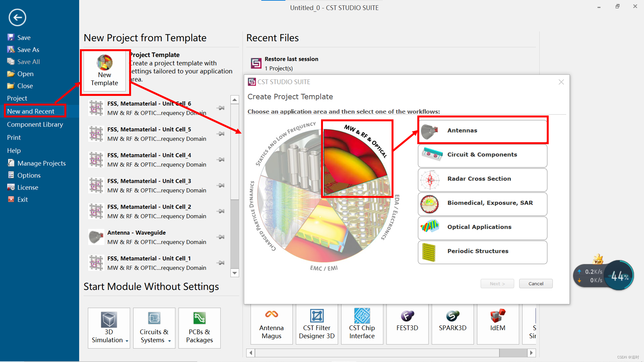Screen dimensions: 644x362
Task: Click the Cancel button in dialog
Action: [536, 283]
